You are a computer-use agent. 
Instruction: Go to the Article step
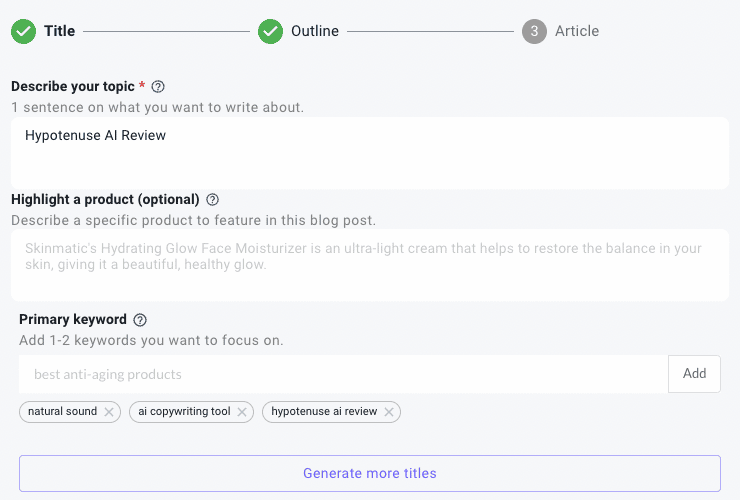pos(577,31)
